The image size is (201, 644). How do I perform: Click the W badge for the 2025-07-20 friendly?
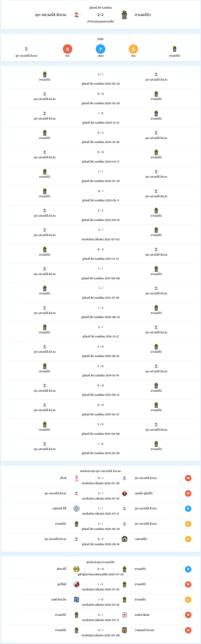click(x=188, y=478)
